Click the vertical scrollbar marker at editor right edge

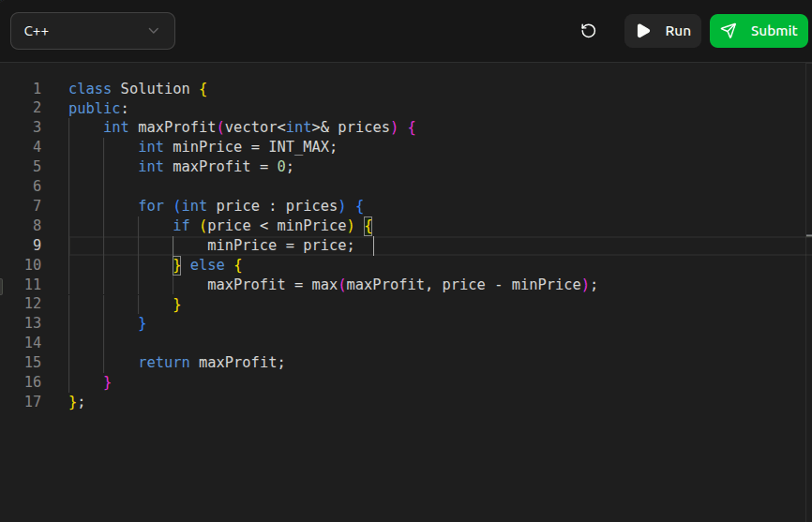coord(809,235)
